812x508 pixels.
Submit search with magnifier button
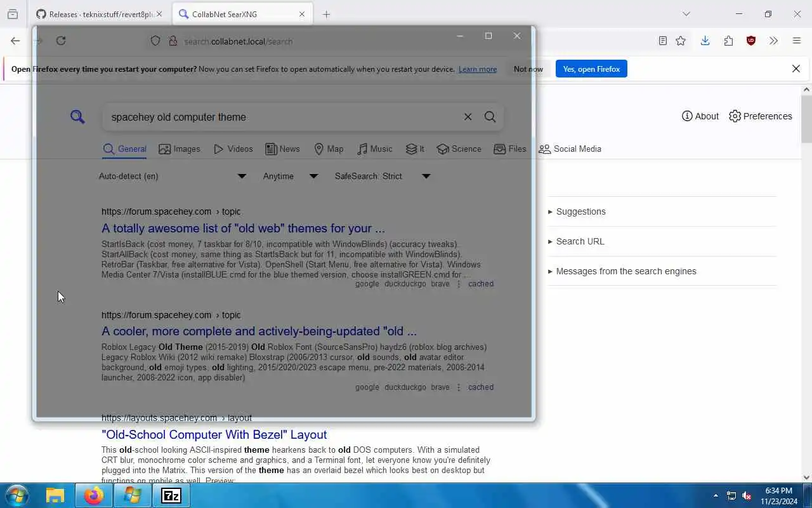coord(490,117)
